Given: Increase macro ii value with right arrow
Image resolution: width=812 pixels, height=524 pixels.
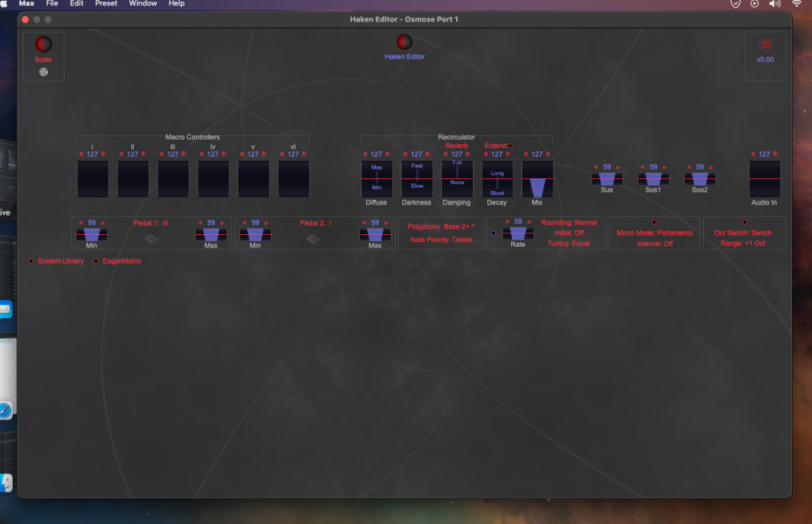Looking at the screenshot, I should [x=143, y=154].
